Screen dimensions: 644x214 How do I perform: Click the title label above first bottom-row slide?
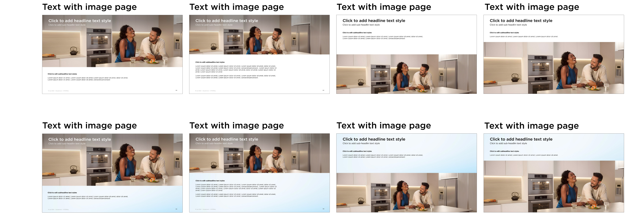tap(89, 126)
